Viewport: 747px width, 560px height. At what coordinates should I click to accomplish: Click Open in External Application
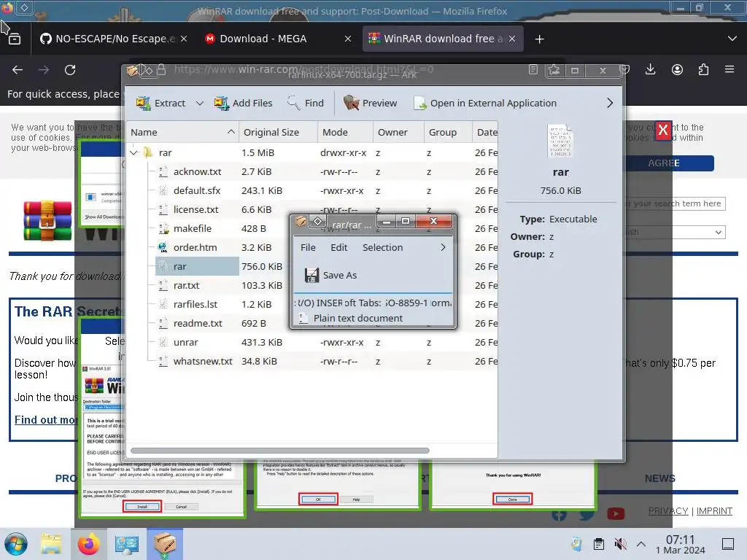pos(485,103)
